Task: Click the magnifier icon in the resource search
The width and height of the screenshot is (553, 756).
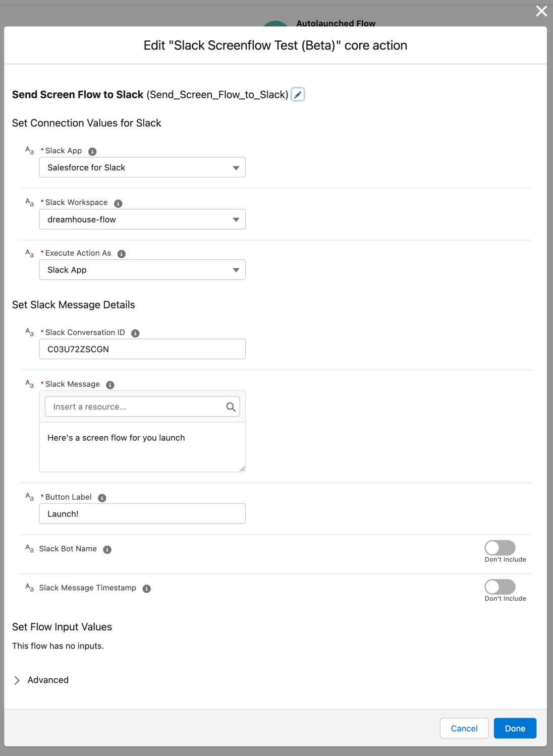Action: point(231,406)
